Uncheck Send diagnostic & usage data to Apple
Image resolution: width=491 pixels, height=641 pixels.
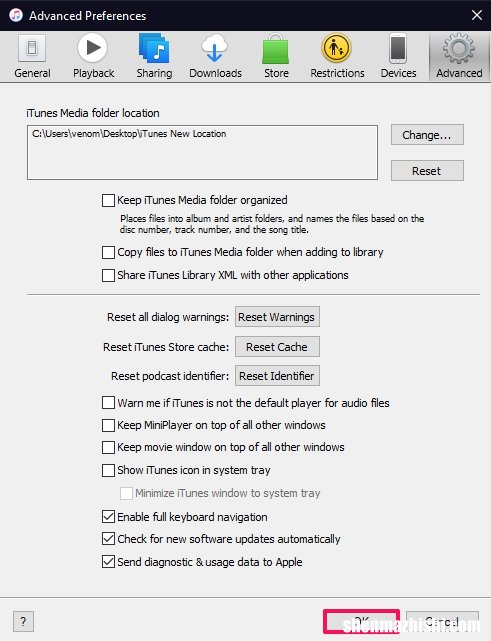click(x=108, y=562)
